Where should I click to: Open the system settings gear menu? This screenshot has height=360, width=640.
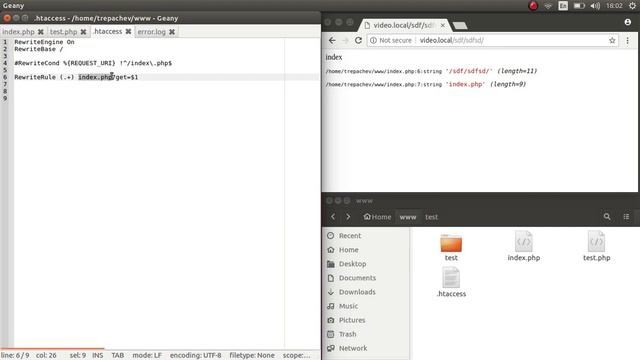point(632,6)
